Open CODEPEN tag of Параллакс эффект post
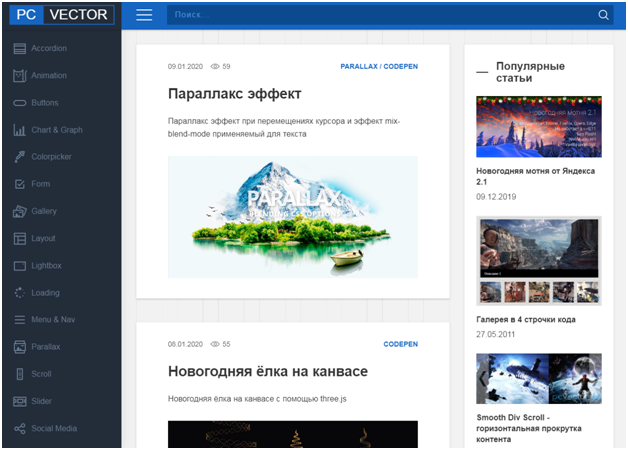Screen dimensions: 628x450 tap(401, 66)
